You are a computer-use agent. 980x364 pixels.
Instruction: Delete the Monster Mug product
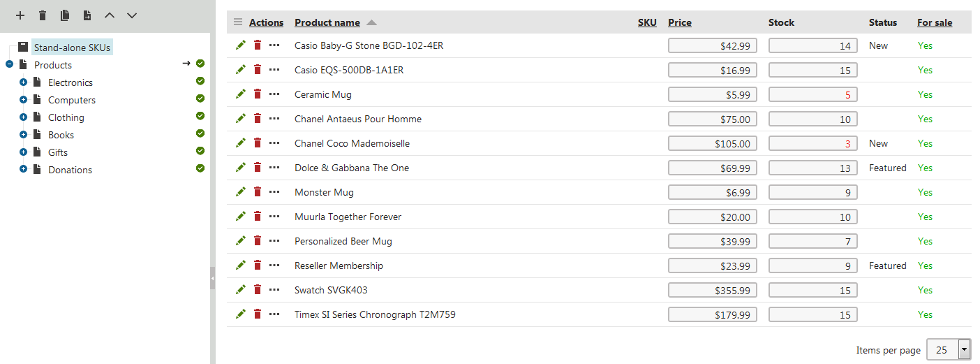[x=258, y=191]
